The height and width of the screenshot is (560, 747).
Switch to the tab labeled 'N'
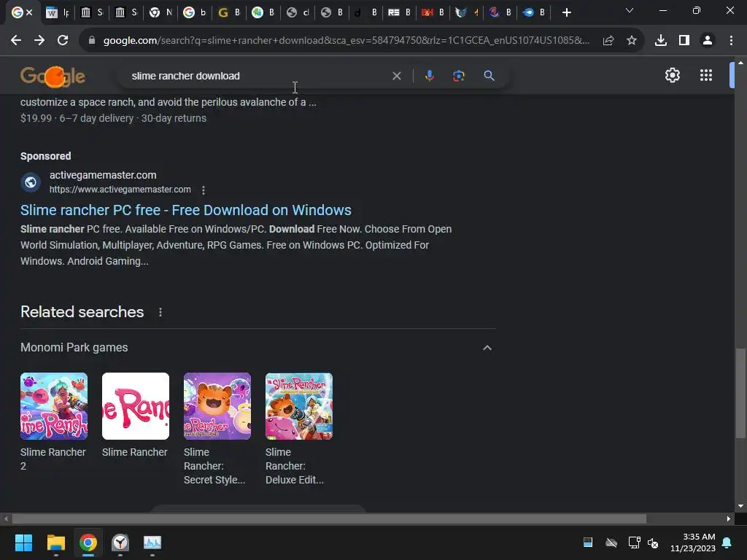click(x=160, y=13)
